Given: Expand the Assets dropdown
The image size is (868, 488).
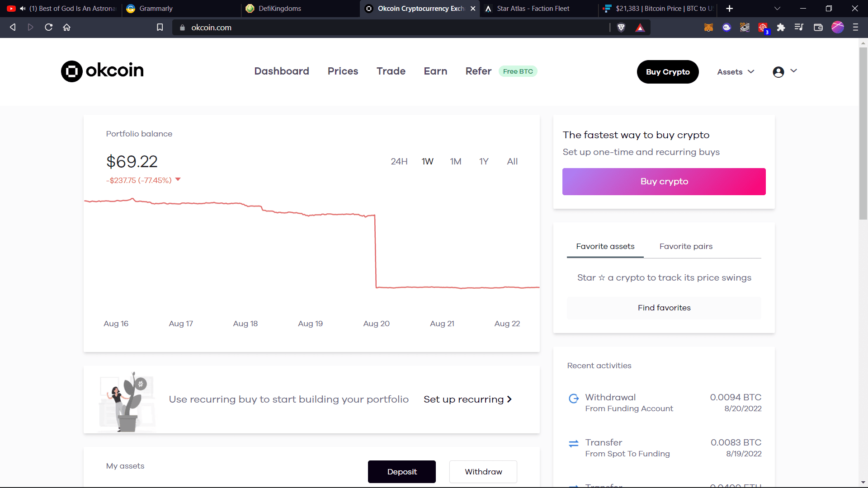Looking at the screenshot, I should click(x=736, y=72).
